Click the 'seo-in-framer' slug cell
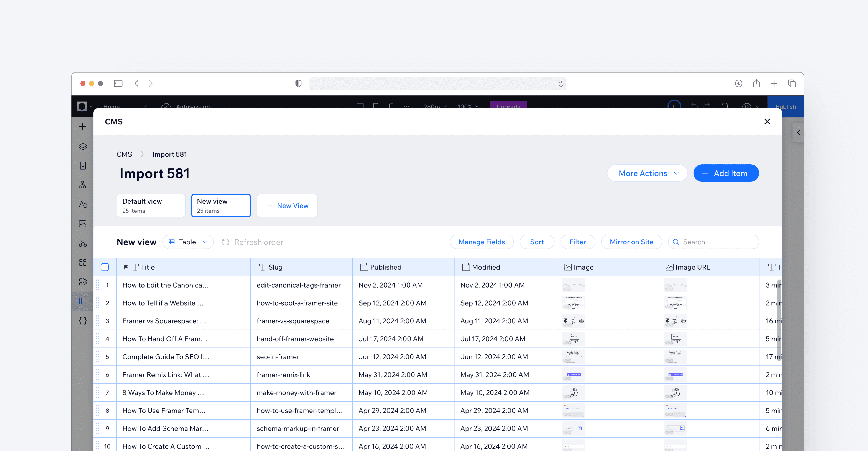 click(302, 357)
